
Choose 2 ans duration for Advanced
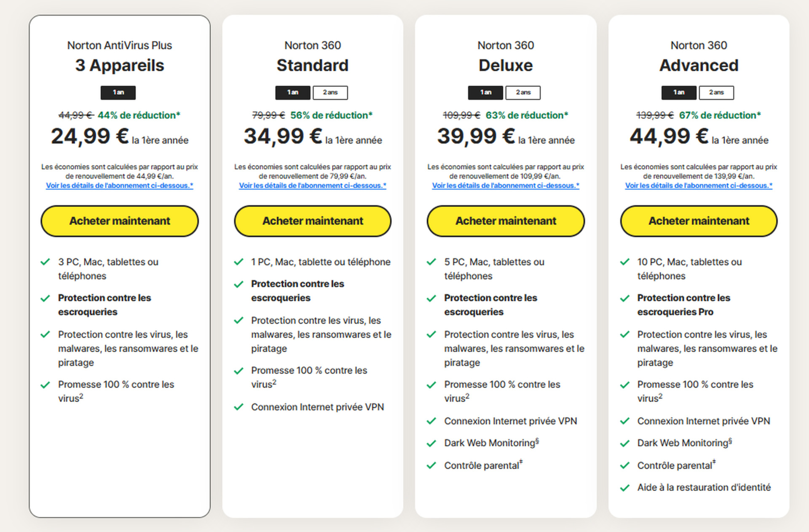716,93
